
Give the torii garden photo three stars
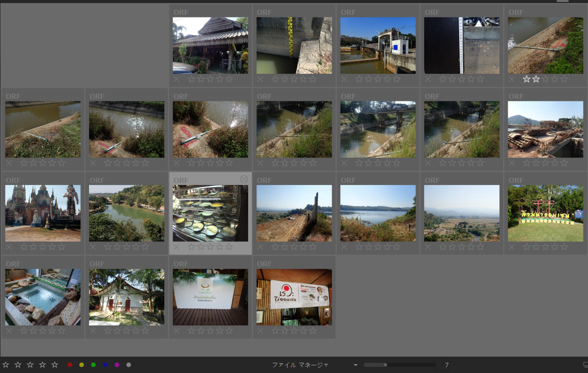(546, 247)
